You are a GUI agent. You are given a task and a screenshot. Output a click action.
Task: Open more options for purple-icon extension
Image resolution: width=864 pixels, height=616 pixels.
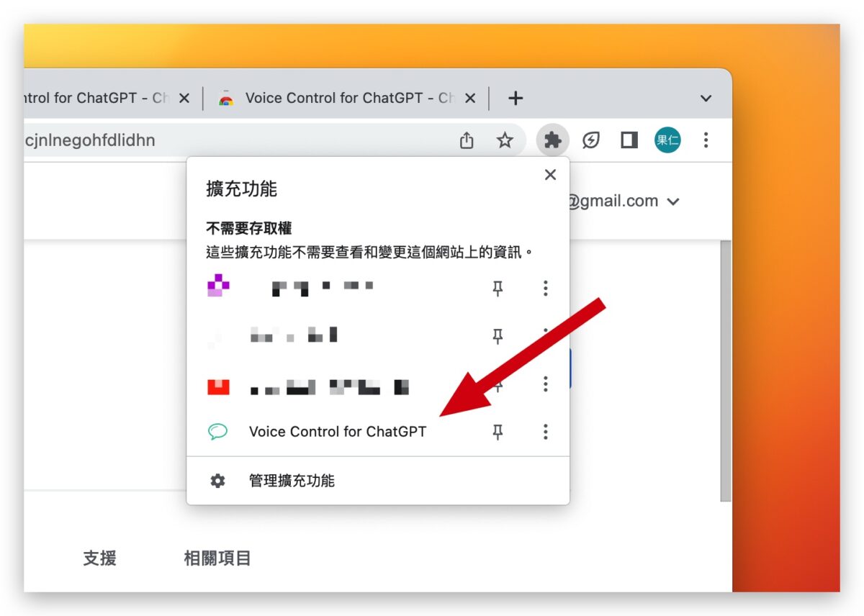(545, 289)
